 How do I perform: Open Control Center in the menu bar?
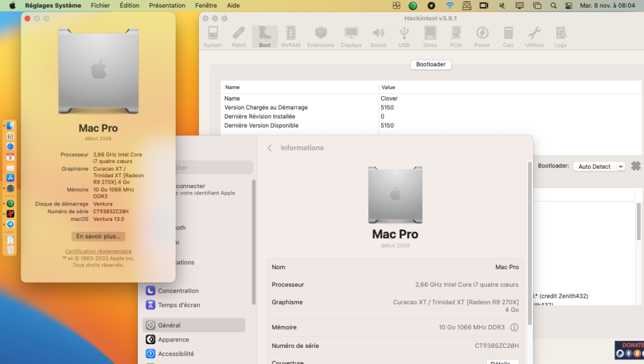(569, 5)
